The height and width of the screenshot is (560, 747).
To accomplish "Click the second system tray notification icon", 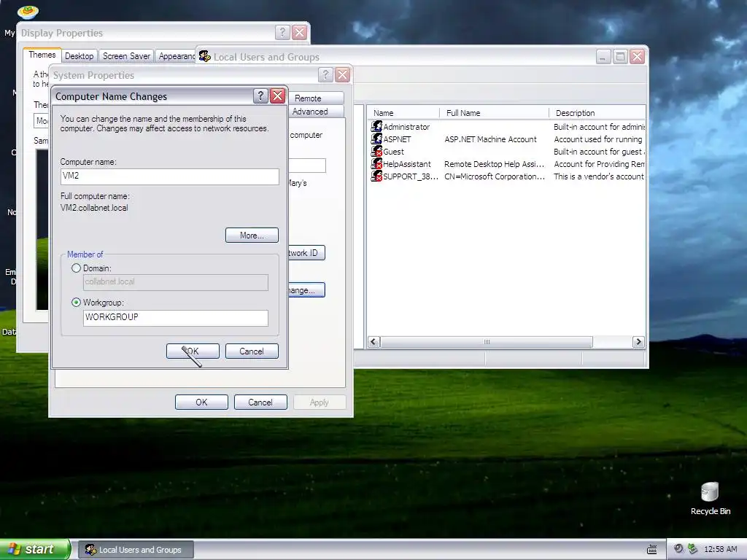I will (693, 549).
